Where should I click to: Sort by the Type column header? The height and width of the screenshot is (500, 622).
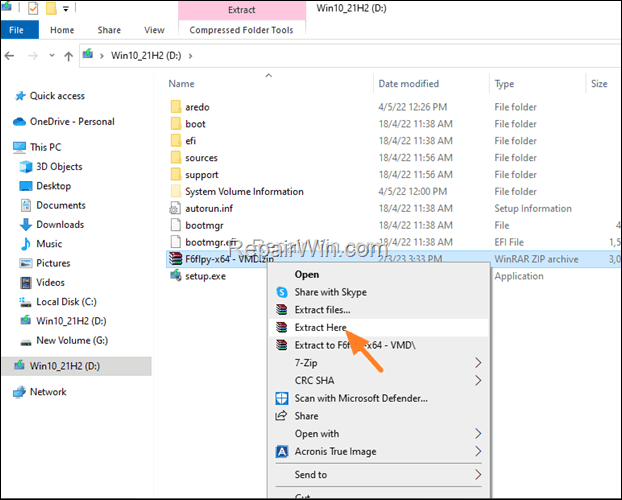pyautogui.click(x=504, y=84)
